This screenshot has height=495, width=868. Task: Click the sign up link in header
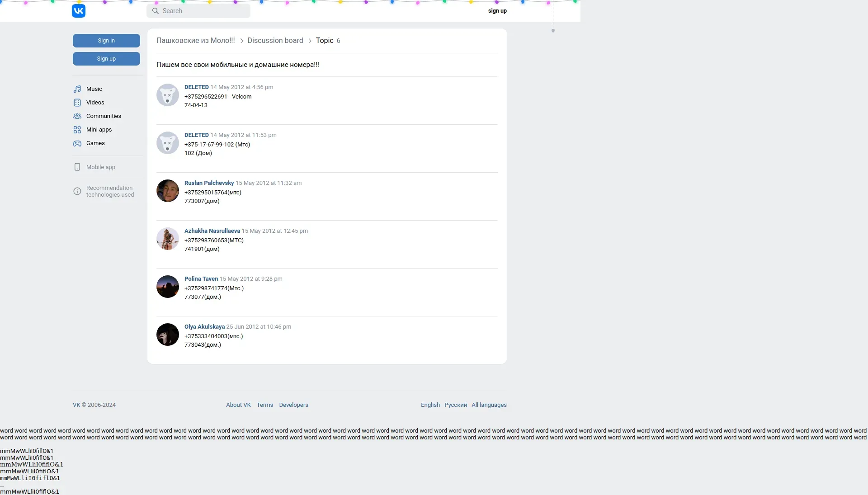[x=497, y=11]
